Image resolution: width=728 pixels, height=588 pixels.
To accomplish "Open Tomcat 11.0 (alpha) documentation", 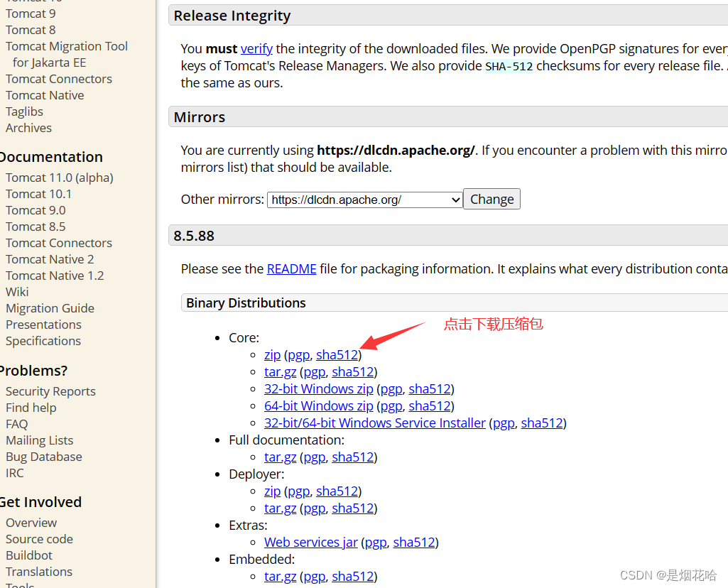I will click(60, 178).
